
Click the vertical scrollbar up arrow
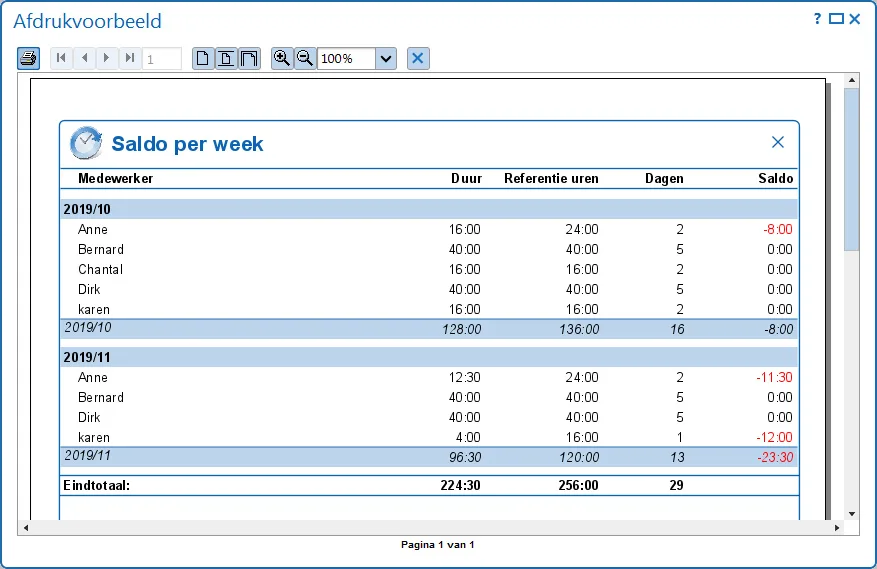[852, 80]
